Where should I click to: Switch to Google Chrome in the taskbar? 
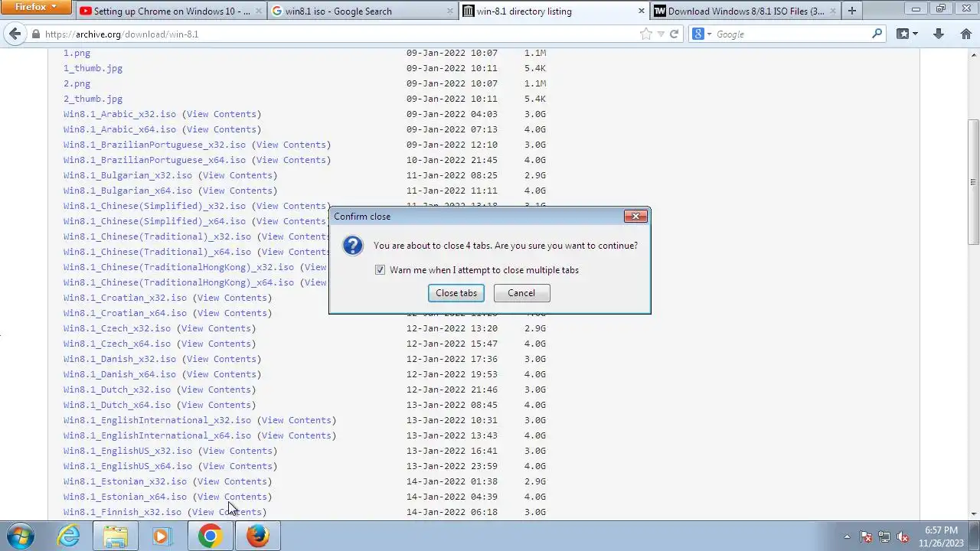210,536
